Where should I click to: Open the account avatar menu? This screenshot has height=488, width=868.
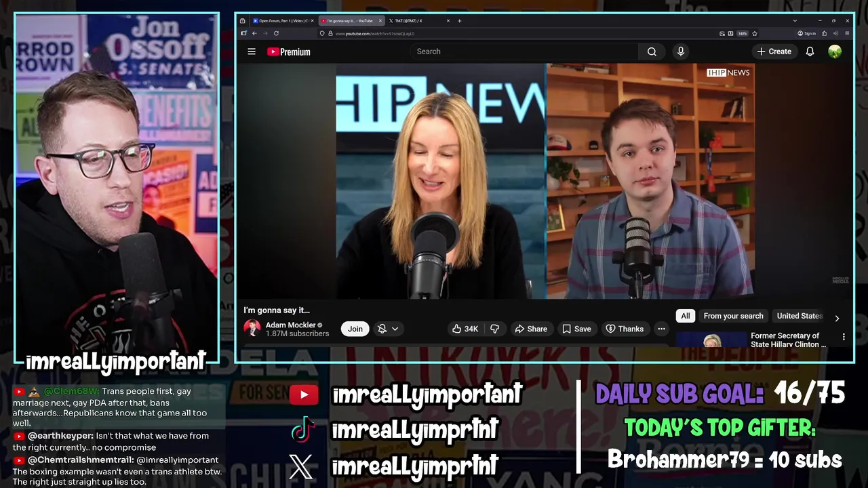835,52
